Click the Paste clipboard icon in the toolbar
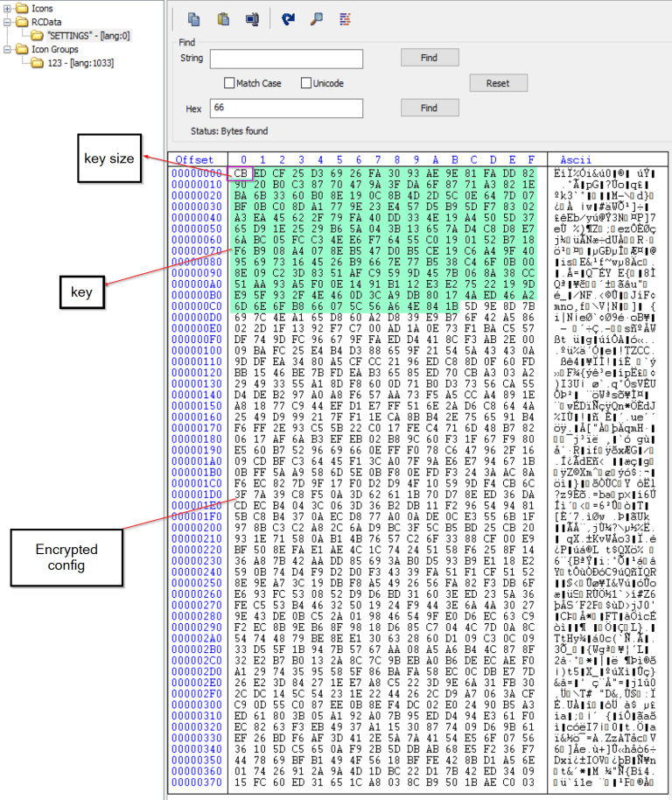The image size is (672, 800). pos(223,18)
